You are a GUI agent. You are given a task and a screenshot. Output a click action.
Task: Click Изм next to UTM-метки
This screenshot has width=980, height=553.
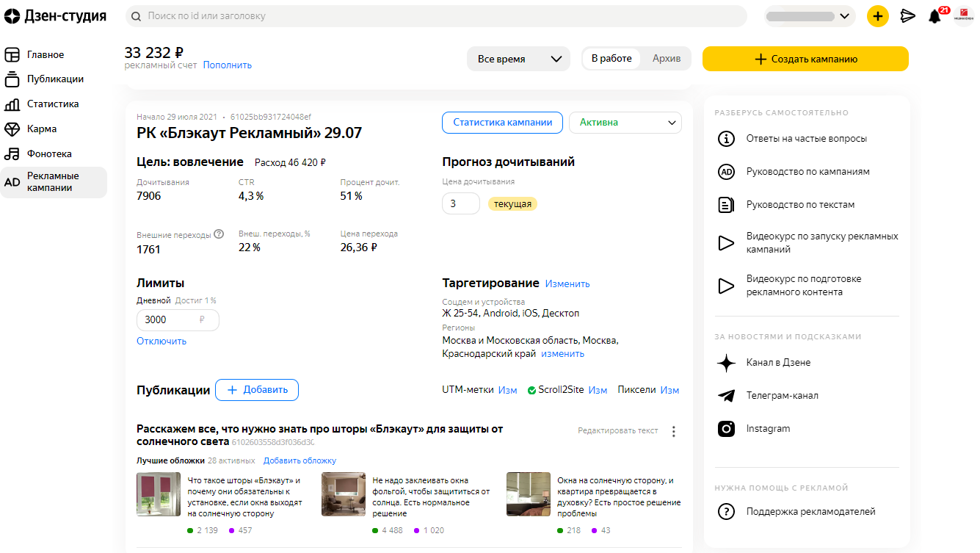508,390
